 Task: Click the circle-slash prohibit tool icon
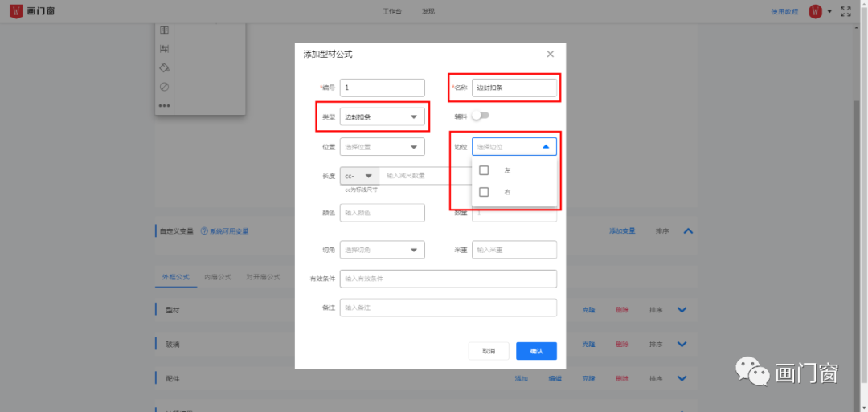tap(165, 87)
